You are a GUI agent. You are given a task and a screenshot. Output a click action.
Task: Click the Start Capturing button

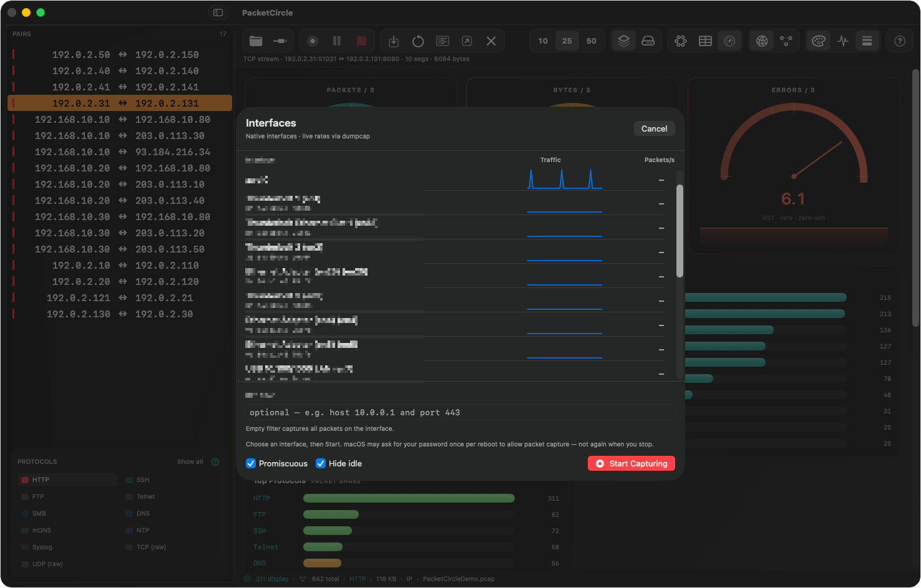click(631, 463)
